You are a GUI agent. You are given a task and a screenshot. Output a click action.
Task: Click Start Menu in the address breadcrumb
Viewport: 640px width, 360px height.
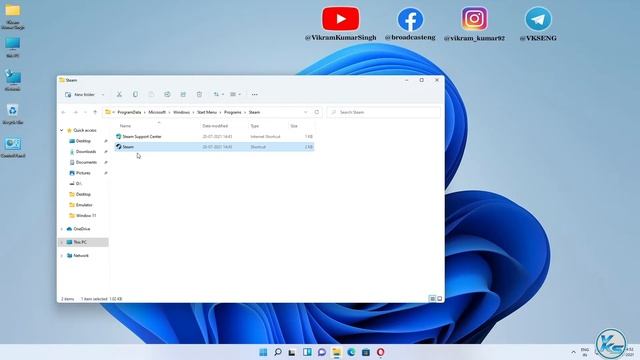point(207,112)
